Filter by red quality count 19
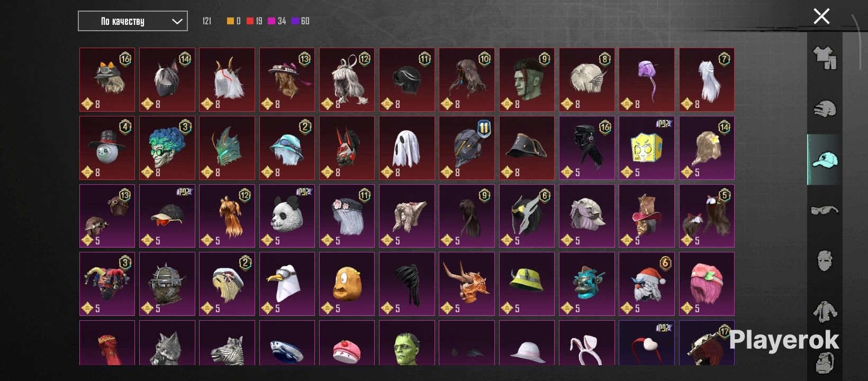The width and height of the screenshot is (868, 381). click(x=255, y=21)
